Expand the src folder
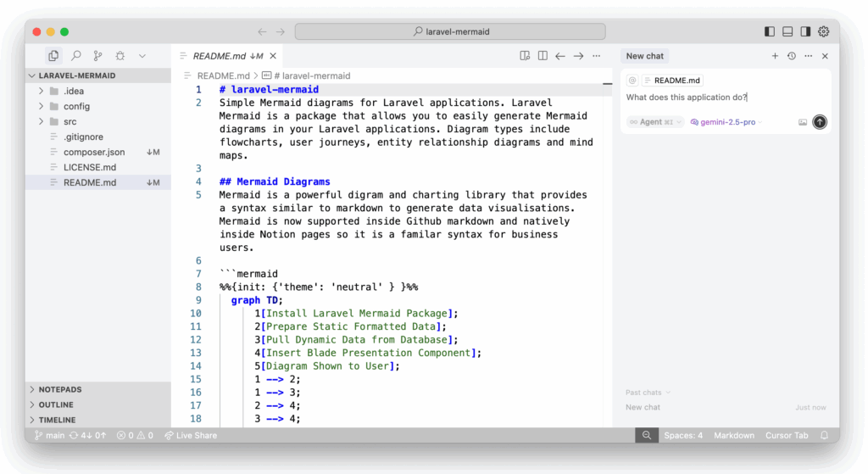This screenshot has width=868, height=474. [98, 121]
